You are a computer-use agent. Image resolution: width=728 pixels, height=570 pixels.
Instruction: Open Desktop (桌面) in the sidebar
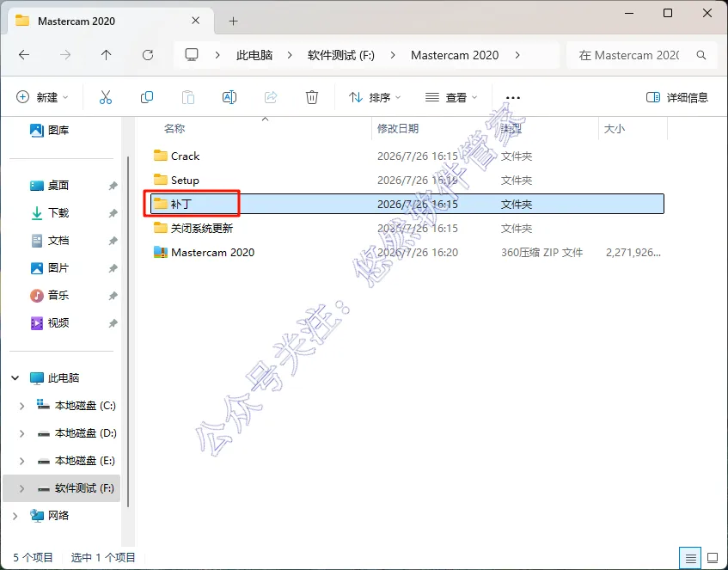point(50,186)
